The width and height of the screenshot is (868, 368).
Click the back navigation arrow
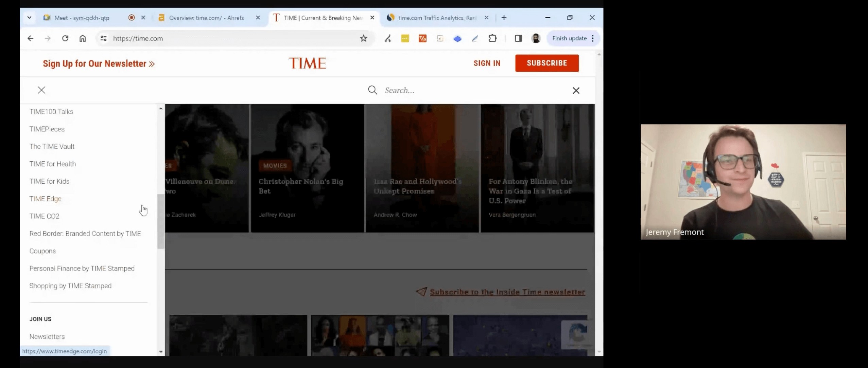31,38
